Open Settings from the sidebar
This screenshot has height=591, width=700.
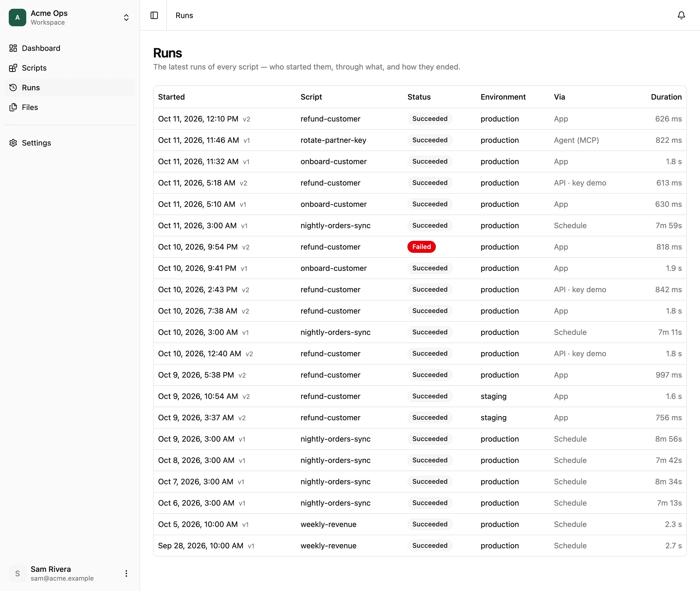tap(70, 143)
